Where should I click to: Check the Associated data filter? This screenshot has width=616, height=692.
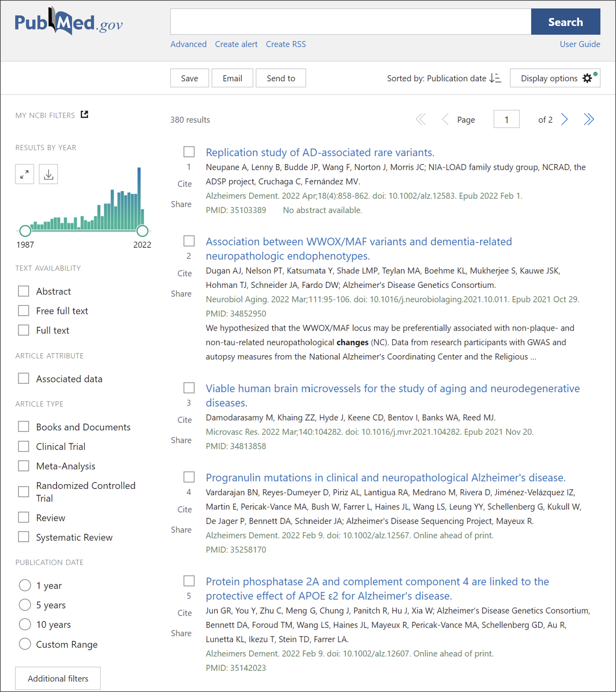(x=24, y=379)
